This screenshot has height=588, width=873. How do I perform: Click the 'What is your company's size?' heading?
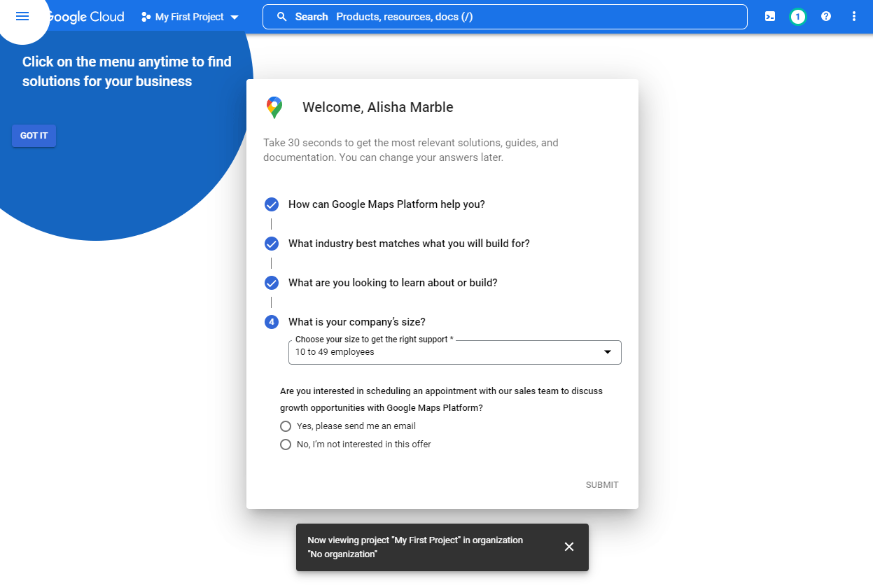357,322
